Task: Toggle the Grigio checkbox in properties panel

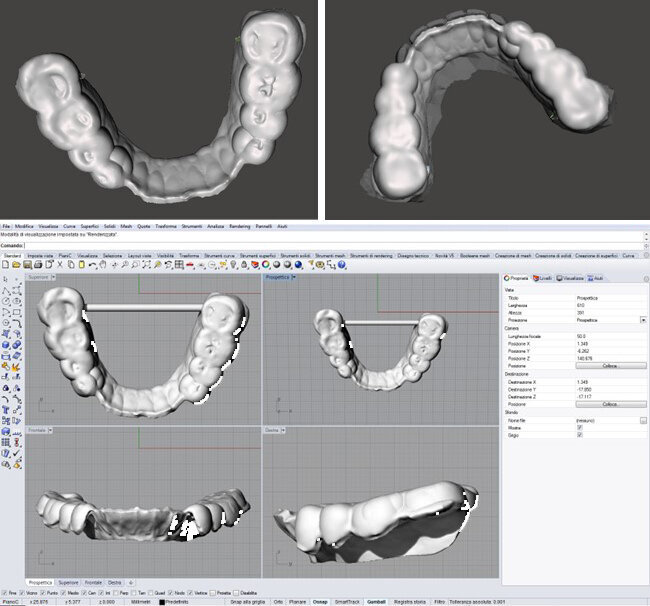Action: point(580,434)
